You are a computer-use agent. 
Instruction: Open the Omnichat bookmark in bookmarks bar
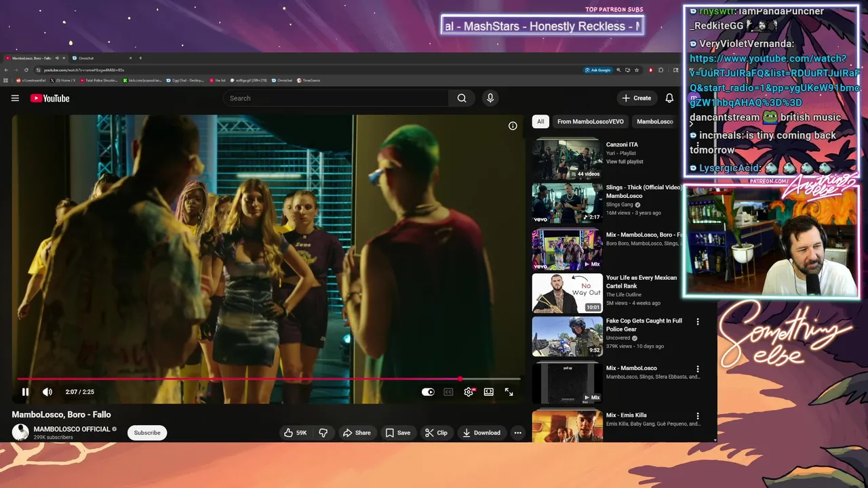point(281,80)
